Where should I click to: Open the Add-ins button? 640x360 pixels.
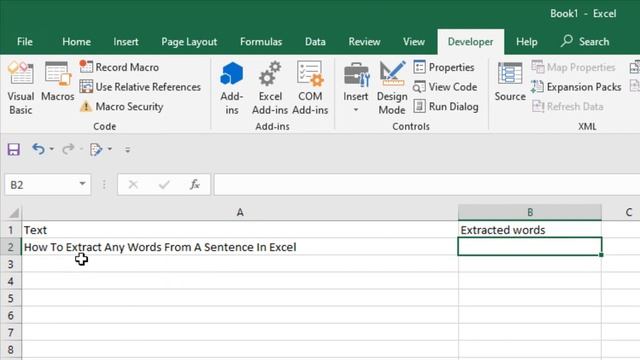(x=231, y=88)
